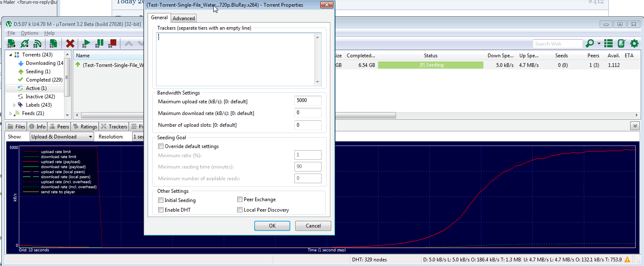Viewport: 644px width, 266px height.
Task: Expand the Feeds (21) tree node
Action: click(10, 113)
